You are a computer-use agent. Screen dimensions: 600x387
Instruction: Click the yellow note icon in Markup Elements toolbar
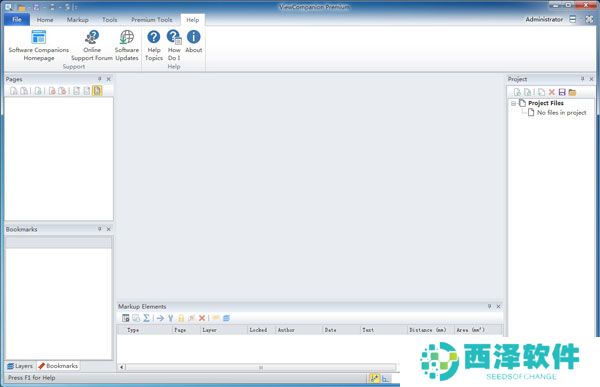coord(216,318)
